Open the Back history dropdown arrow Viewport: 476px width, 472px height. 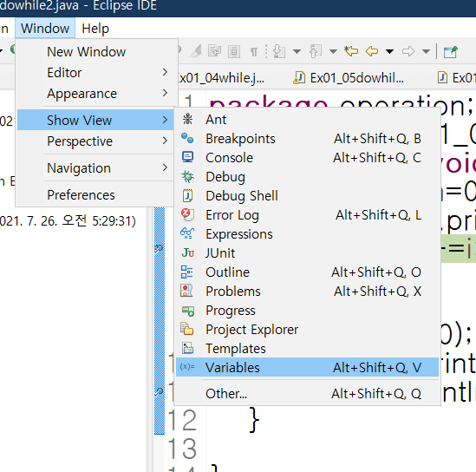390,52
